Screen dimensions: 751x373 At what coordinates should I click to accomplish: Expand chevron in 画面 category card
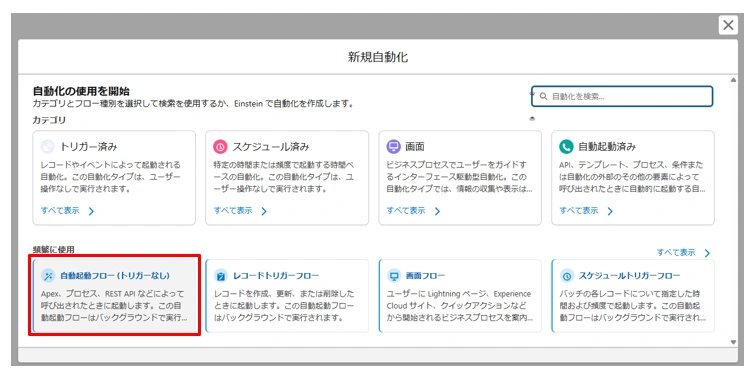(x=437, y=211)
